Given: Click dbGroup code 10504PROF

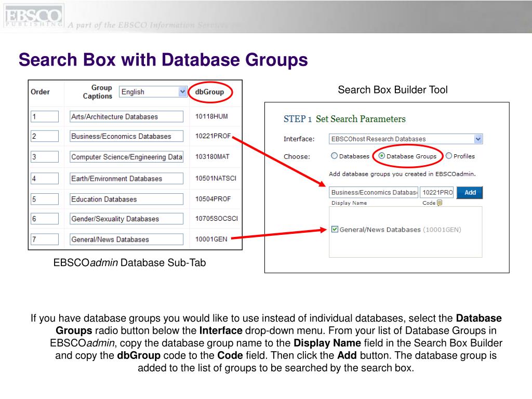Looking at the screenshot, I should pos(212,199).
